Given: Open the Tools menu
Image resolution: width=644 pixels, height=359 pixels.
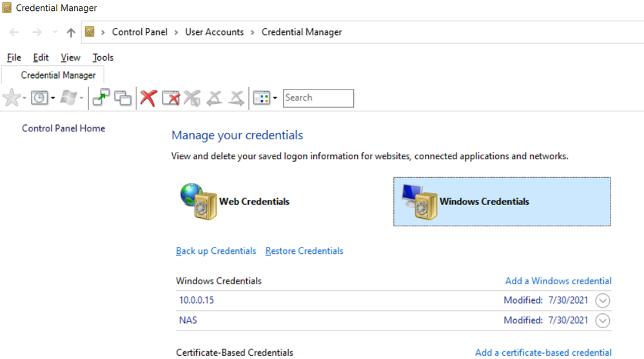Looking at the screenshot, I should (x=102, y=57).
